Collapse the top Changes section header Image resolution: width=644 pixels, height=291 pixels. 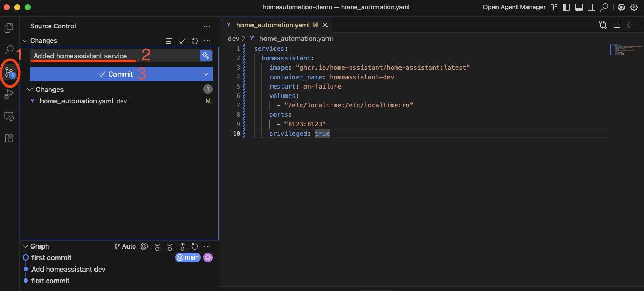click(25, 41)
